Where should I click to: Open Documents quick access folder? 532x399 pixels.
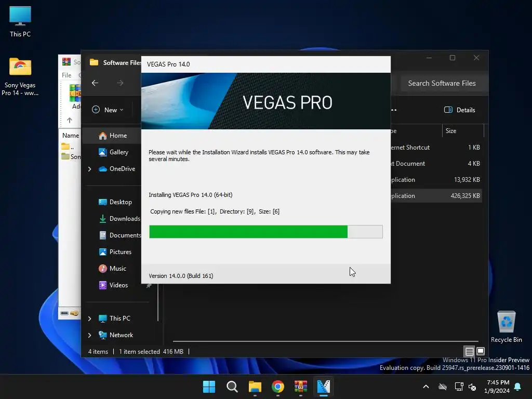click(x=120, y=235)
